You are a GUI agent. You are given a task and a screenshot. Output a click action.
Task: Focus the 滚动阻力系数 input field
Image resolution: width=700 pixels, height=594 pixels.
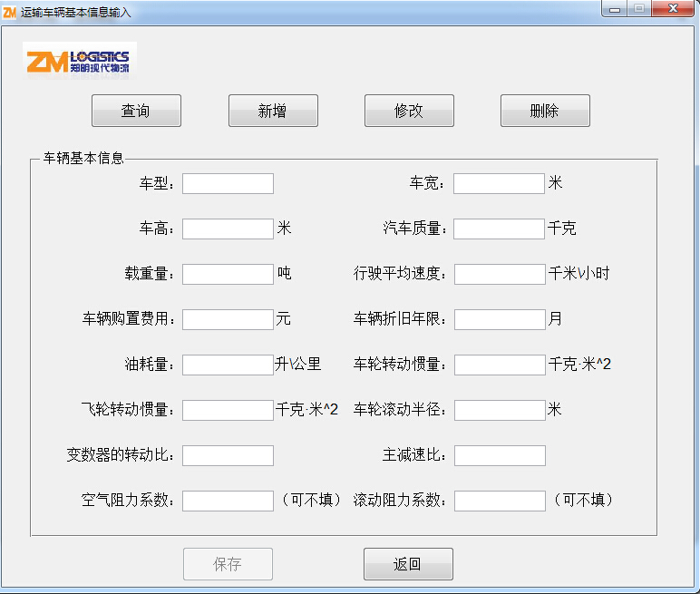coord(500,501)
